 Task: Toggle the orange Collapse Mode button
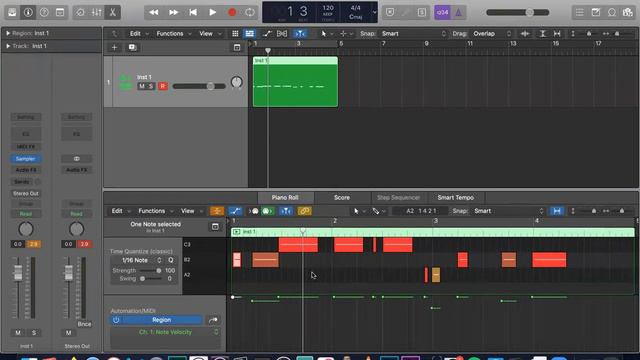pyautogui.click(x=217, y=211)
